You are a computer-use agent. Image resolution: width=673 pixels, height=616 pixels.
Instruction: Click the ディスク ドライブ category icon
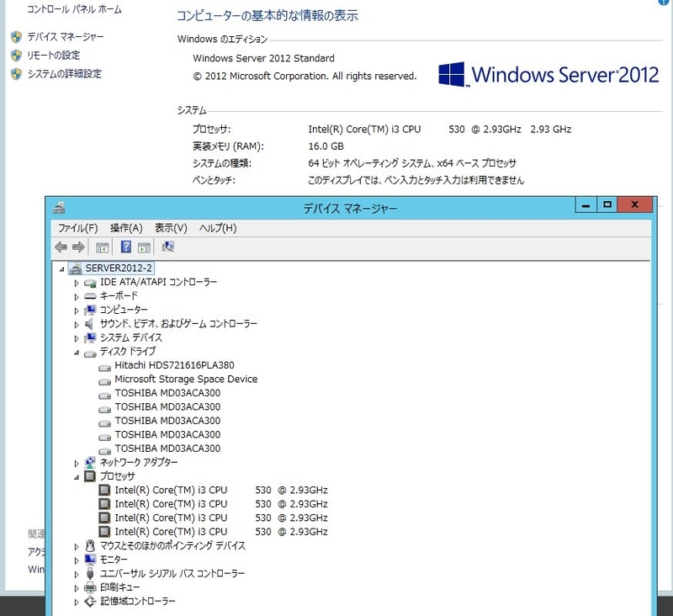pyautogui.click(x=90, y=353)
